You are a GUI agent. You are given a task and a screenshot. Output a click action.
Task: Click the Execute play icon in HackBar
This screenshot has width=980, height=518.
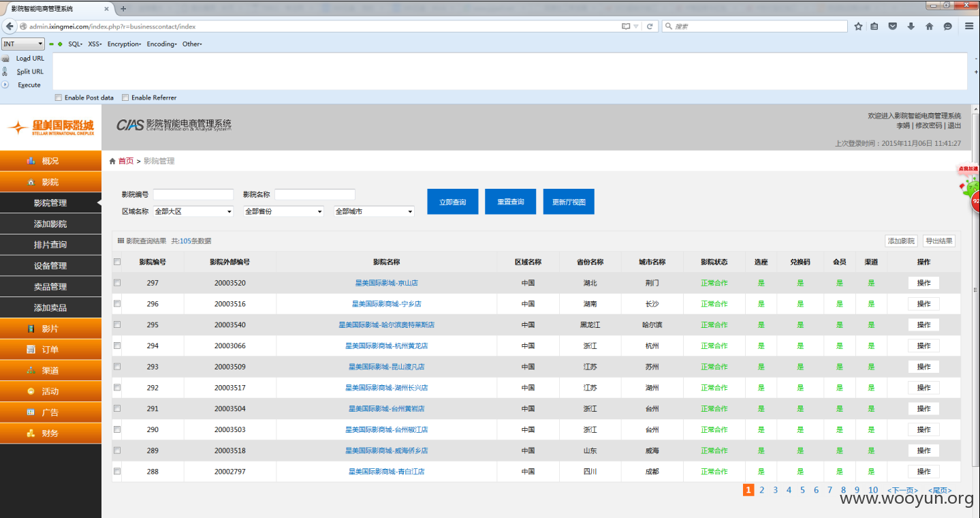tap(5, 85)
